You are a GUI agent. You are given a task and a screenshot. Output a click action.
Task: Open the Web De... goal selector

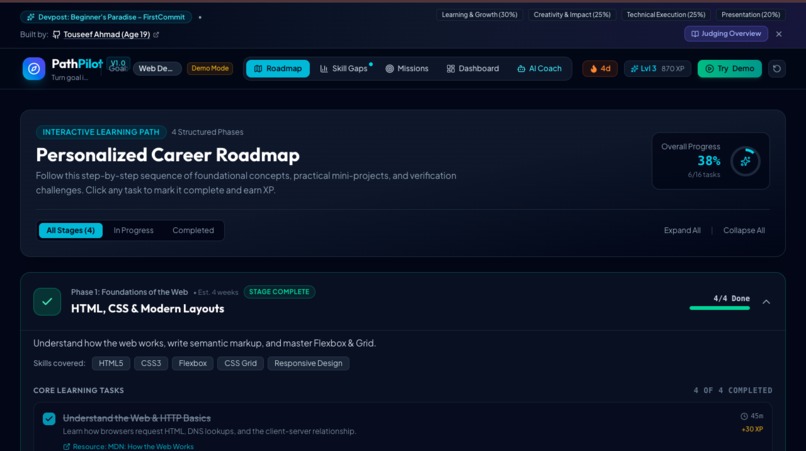[157, 68]
